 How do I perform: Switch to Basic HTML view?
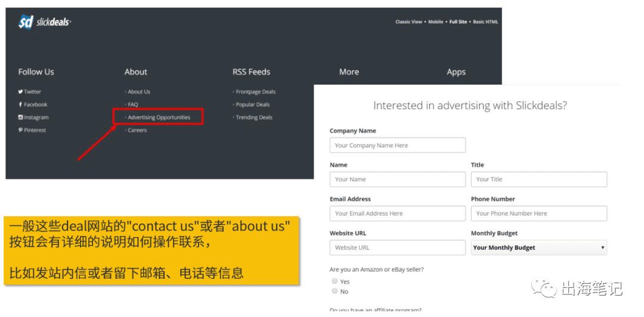tap(485, 22)
